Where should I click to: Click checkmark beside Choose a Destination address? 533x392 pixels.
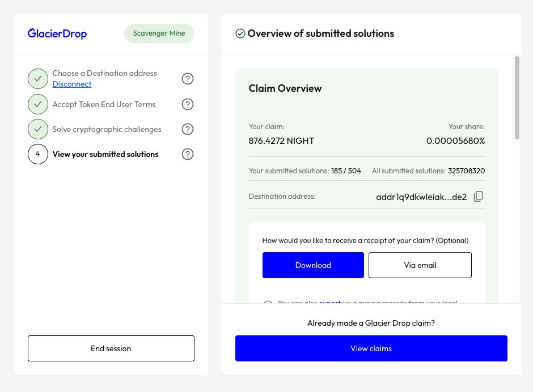pyautogui.click(x=37, y=79)
